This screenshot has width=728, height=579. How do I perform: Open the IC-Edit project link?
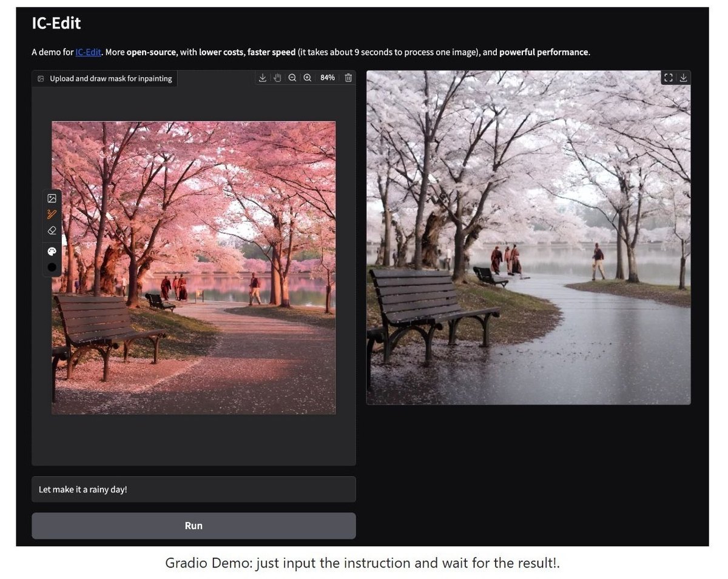[x=87, y=52]
